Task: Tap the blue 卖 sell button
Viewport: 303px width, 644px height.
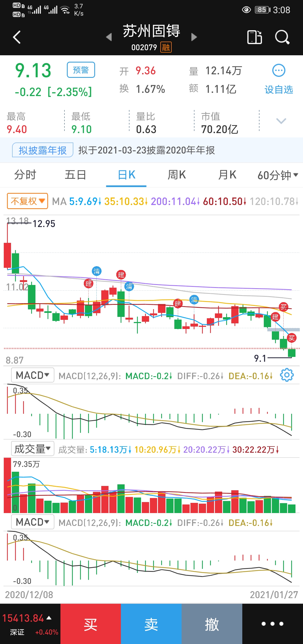Action: [x=151, y=624]
